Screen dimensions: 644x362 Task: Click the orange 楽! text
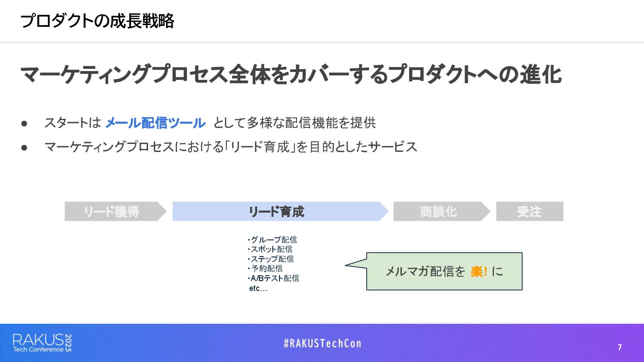[479, 271]
